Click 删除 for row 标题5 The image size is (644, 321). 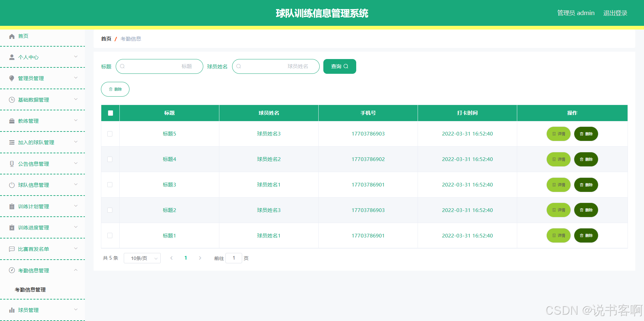(x=586, y=134)
